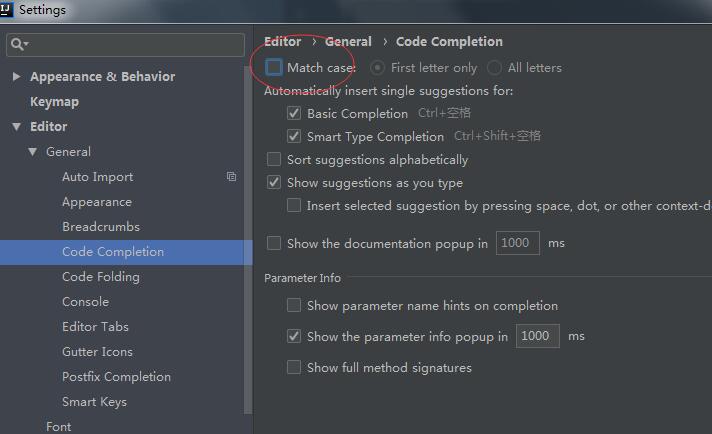Expand the Appearance & Behavior section

tap(17, 77)
